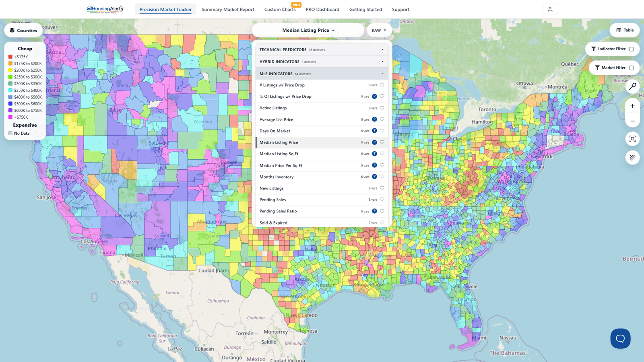Go to PRO Dashboard
This screenshot has height=362, width=644.
click(x=322, y=9)
